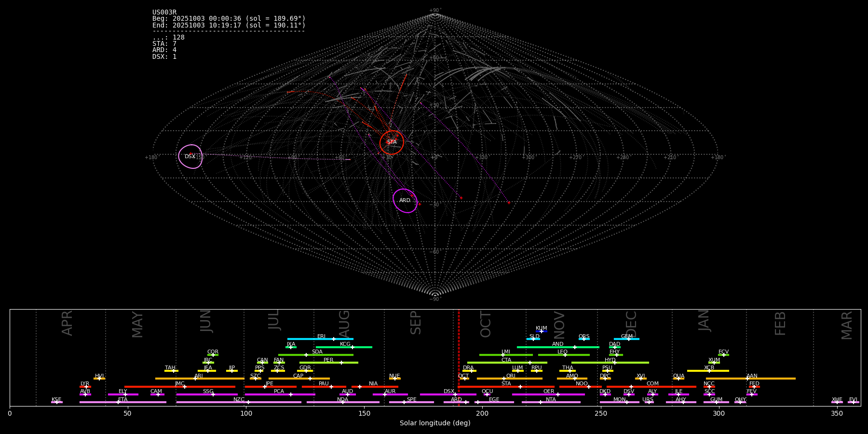The width and height of the screenshot is (868, 434).
Task: Click the OCT shower label
Action: 463,376
